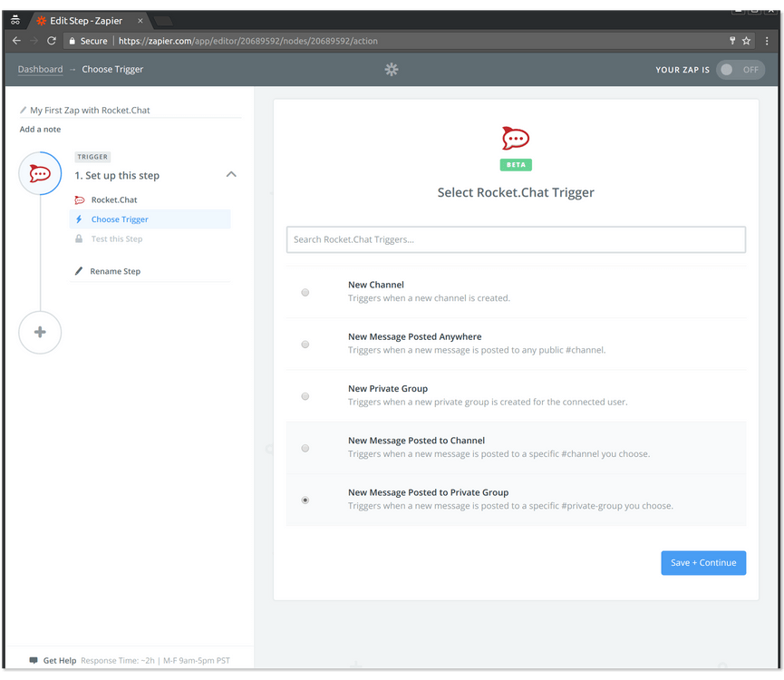The width and height of the screenshot is (784, 680).
Task: Click the Search Rocket.Chat Triggers field
Action: click(516, 239)
